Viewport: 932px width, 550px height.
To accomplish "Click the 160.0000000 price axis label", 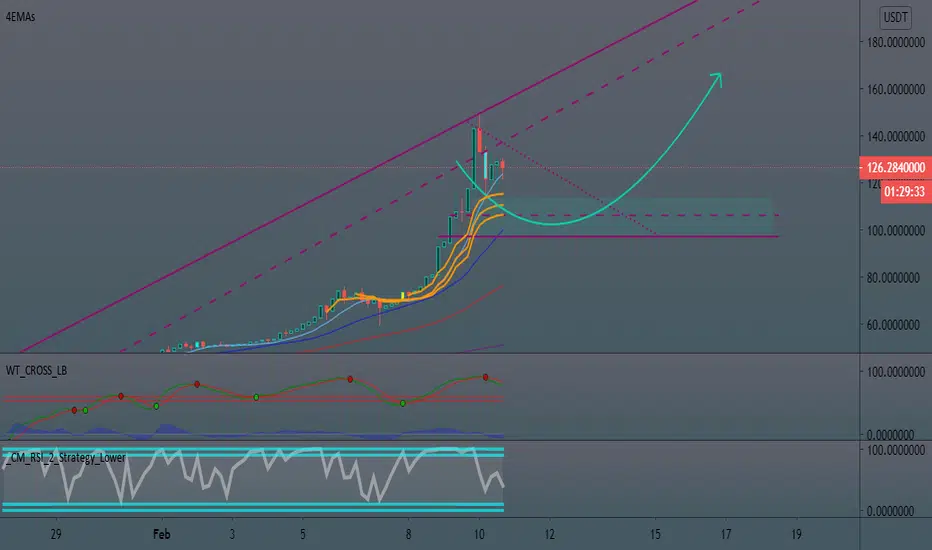I will tap(896, 89).
